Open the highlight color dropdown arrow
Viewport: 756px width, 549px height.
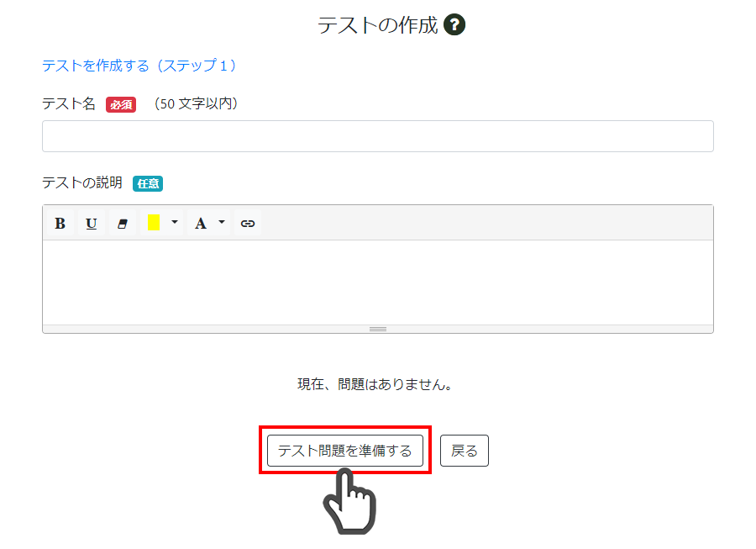[175, 223]
